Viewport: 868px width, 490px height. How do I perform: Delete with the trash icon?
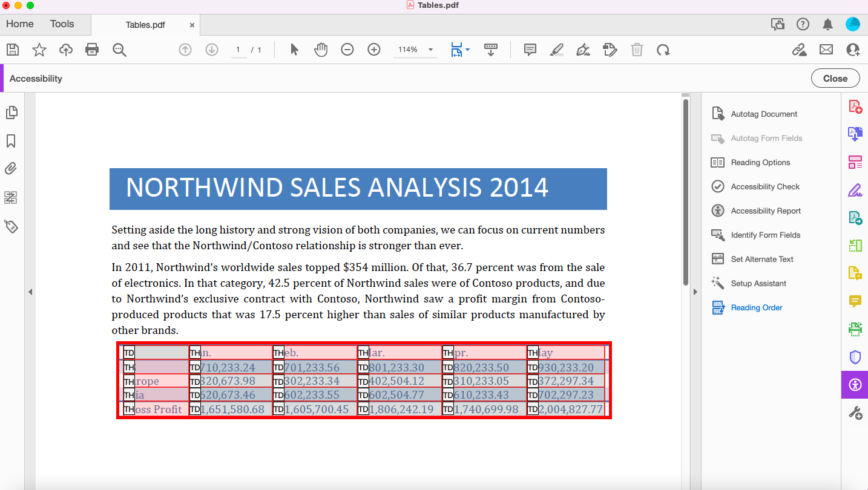(637, 50)
